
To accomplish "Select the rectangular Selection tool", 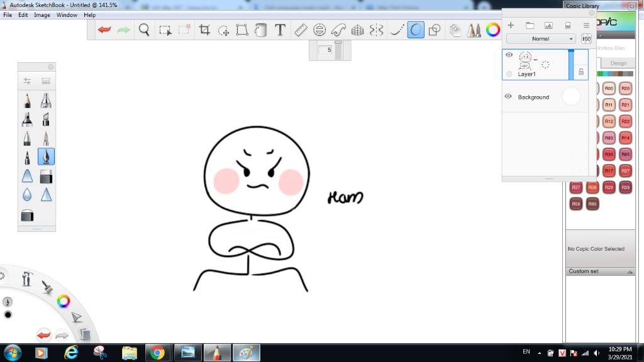I will (x=165, y=30).
